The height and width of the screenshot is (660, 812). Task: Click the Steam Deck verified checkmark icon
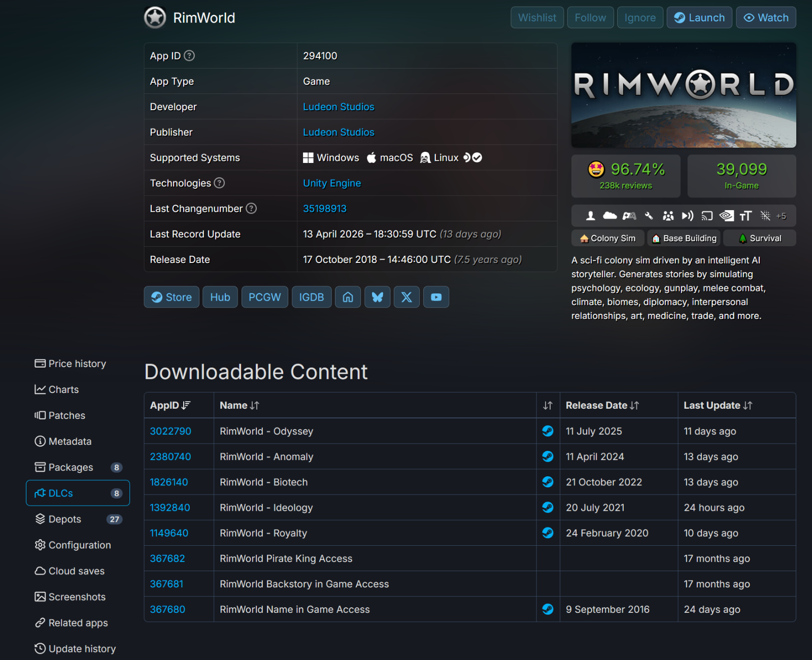[477, 157]
